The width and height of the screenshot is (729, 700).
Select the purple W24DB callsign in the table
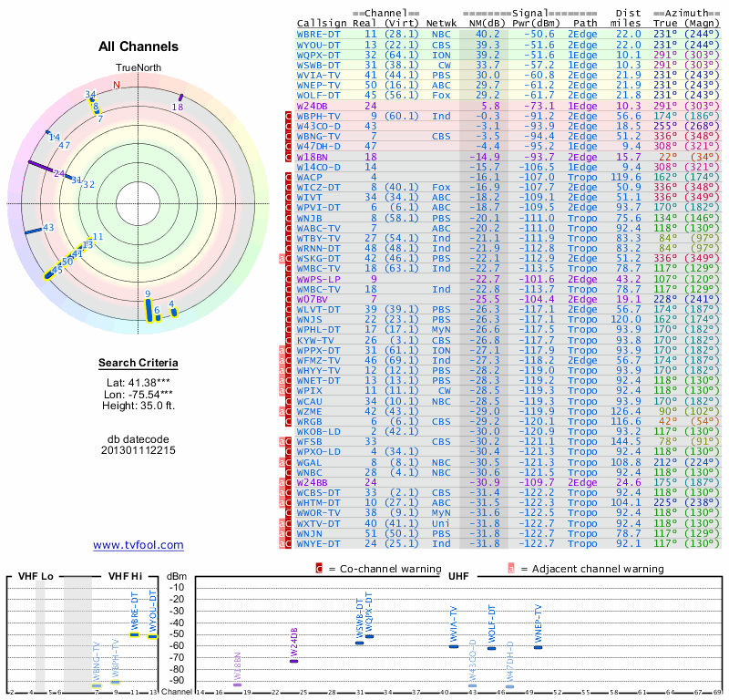(x=315, y=107)
